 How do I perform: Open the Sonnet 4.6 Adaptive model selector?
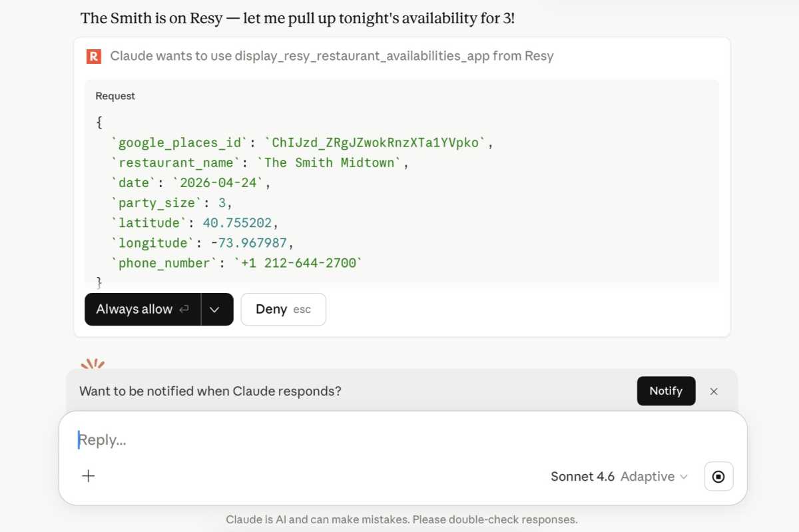click(x=619, y=476)
